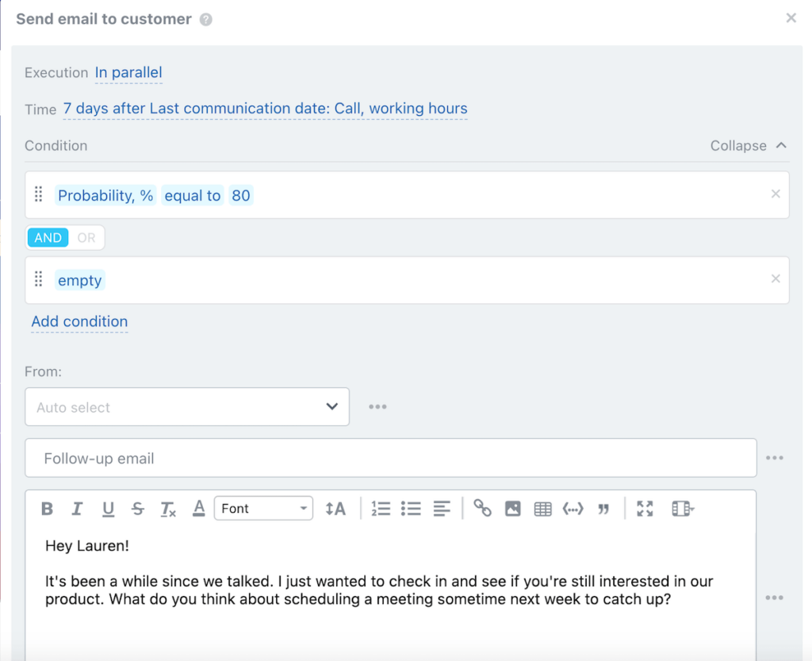Screen dimensions: 812x661
Task: Insert an image into the email
Action: tap(512, 508)
